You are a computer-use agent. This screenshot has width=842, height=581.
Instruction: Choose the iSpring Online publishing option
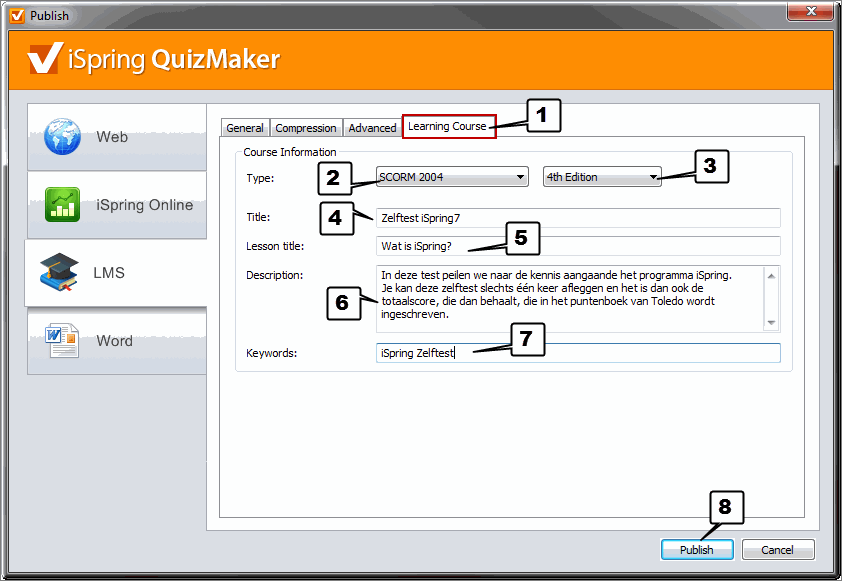tap(117, 205)
